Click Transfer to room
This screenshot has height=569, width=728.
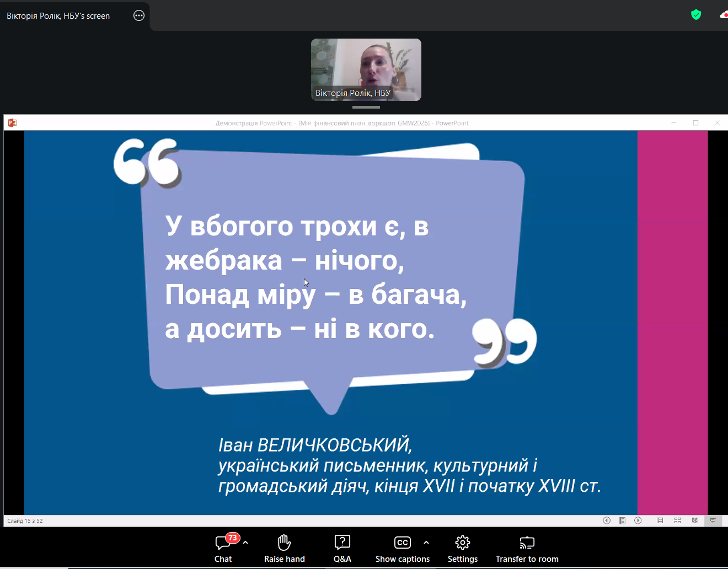[527, 548]
